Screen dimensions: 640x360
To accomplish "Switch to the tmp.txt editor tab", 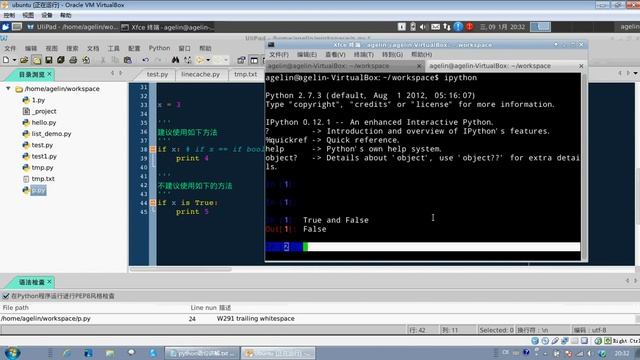I will point(246,74).
